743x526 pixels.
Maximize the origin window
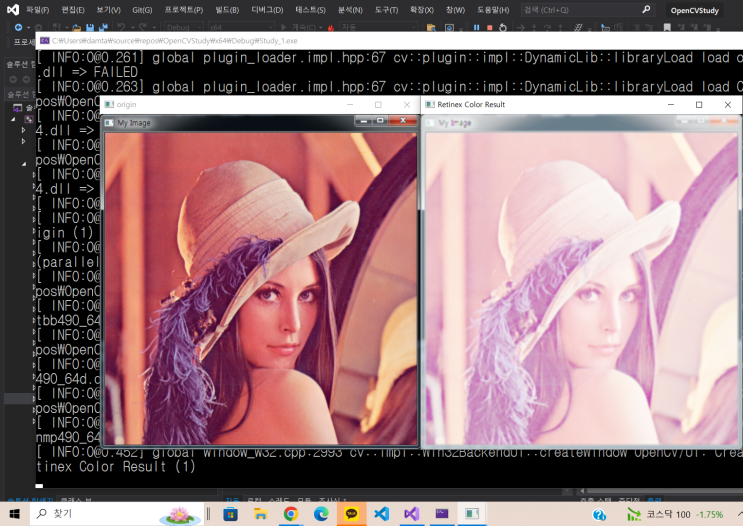pos(378,104)
